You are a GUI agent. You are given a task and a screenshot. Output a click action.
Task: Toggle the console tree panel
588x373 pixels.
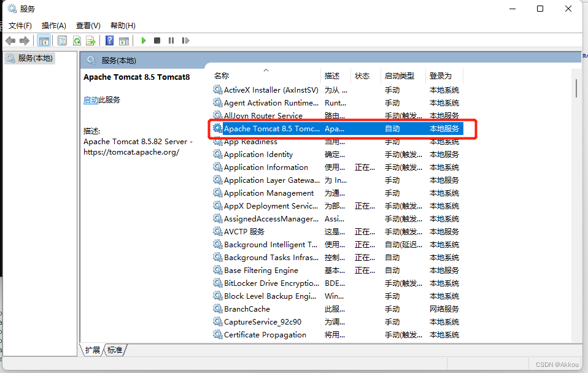point(44,40)
